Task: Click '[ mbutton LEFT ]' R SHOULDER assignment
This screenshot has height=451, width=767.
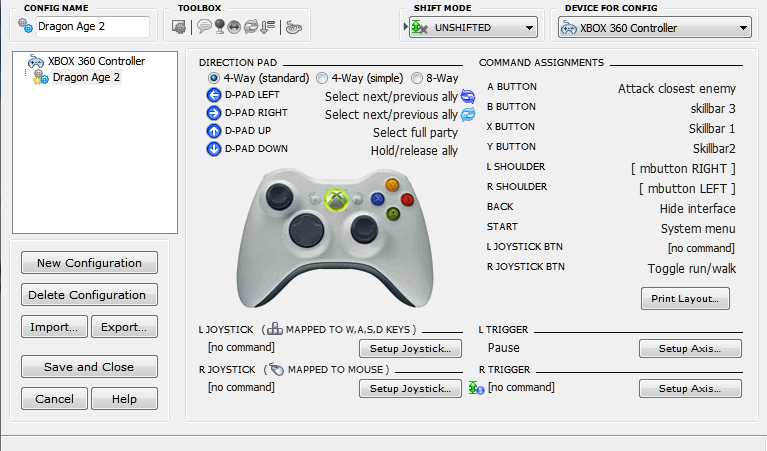Action: [687, 189]
